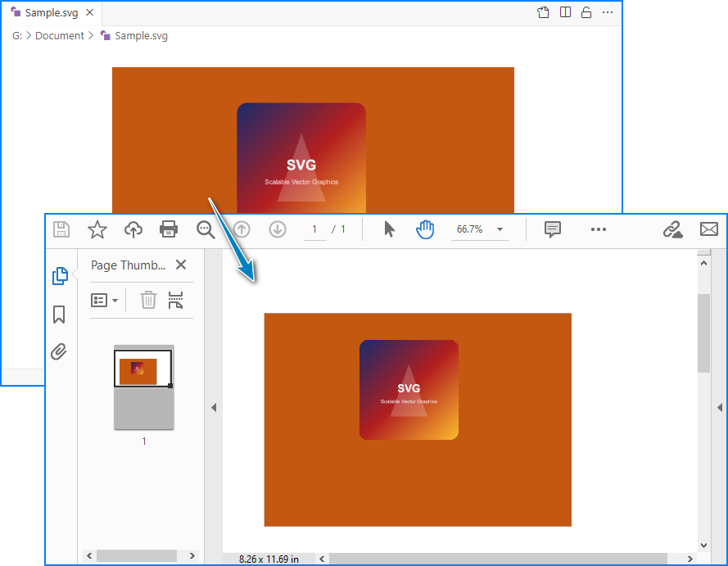728x566 pixels.
Task: Open the zoom search magnifier tool
Action: pos(206,229)
